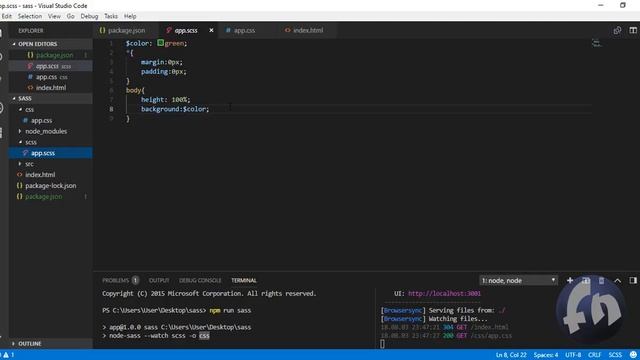The width and height of the screenshot is (640, 360).
Task: Change indentation via Spaces: 4
Action: coord(546,355)
